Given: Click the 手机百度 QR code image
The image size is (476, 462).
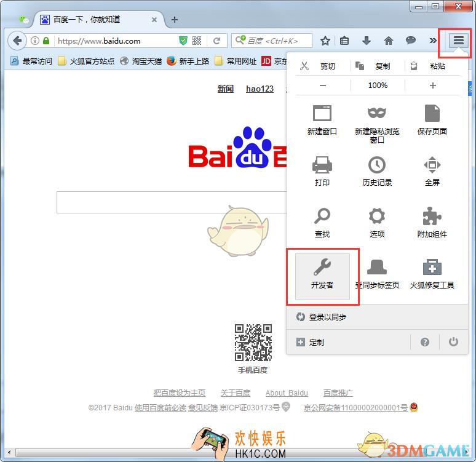Looking at the screenshot, I should pos(253,342).
